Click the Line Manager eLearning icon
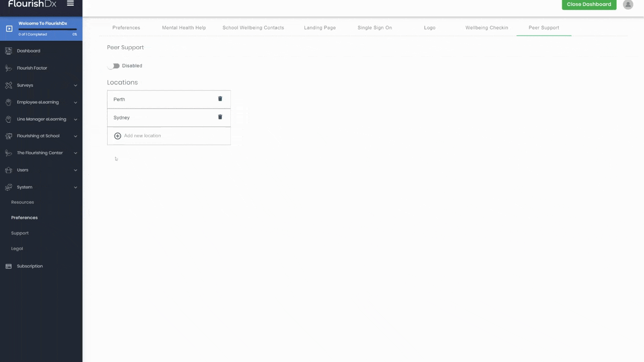 coord(9,119)
